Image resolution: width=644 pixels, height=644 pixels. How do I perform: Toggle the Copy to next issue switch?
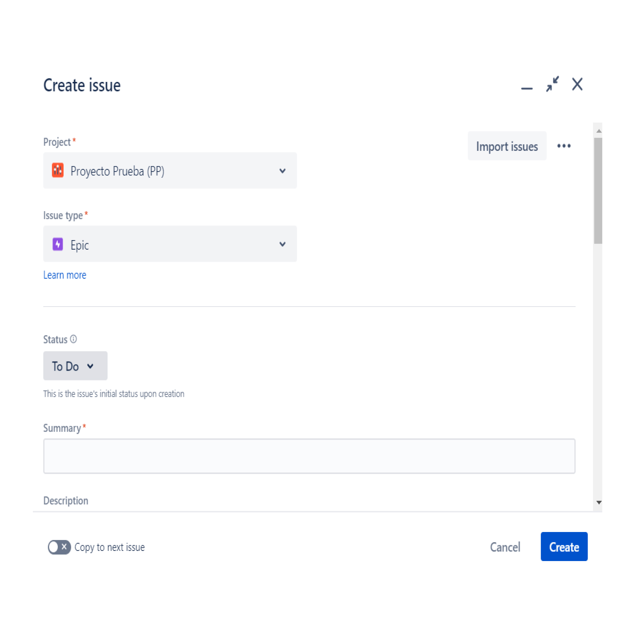59,547
